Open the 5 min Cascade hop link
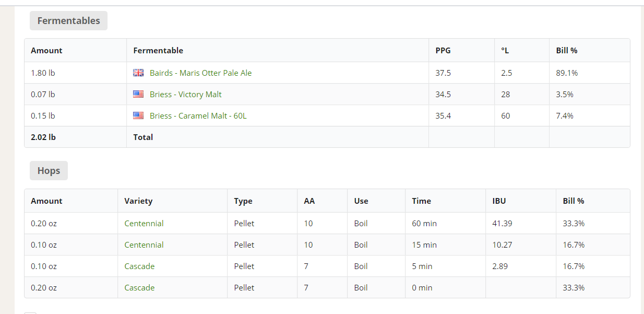This screenshot has width=644, height=314. click(139, 266)
